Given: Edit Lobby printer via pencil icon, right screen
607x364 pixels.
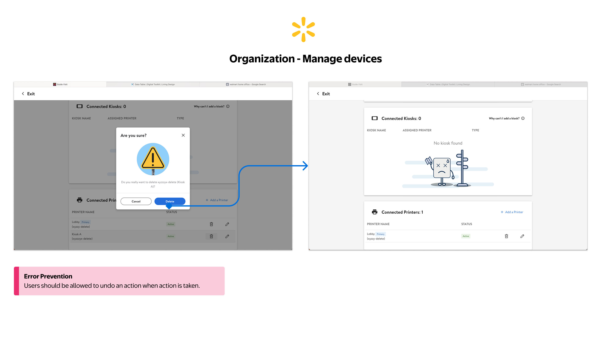Looking at the screenshot, I should (522, 236).
